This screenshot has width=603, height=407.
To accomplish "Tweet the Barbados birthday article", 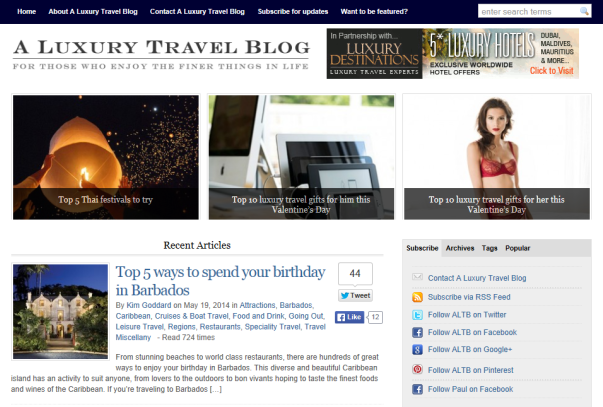I will 355,295.
